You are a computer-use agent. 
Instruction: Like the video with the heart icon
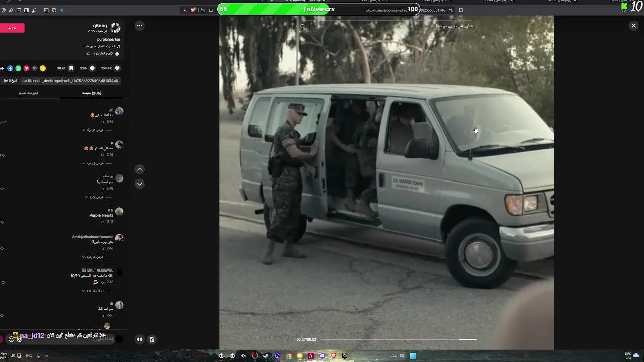click(117, 68)
